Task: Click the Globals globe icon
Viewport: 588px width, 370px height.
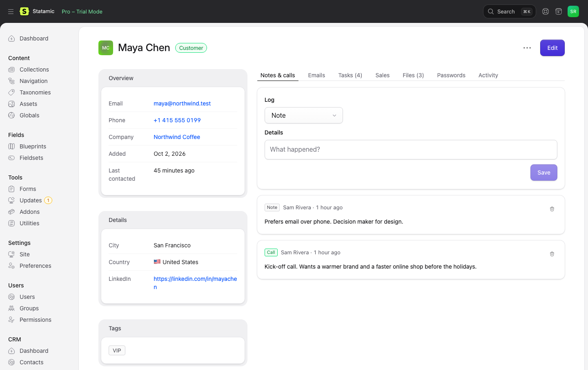Action: 11,115
